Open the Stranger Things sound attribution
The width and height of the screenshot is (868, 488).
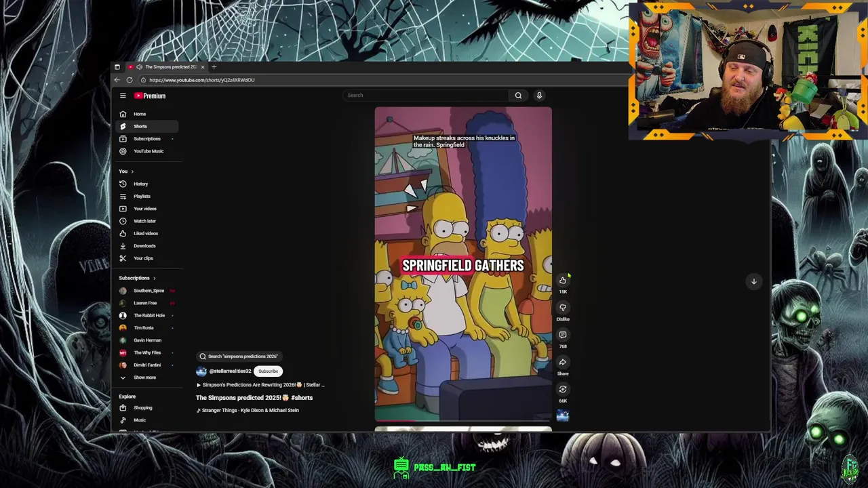tap(248, 411)
